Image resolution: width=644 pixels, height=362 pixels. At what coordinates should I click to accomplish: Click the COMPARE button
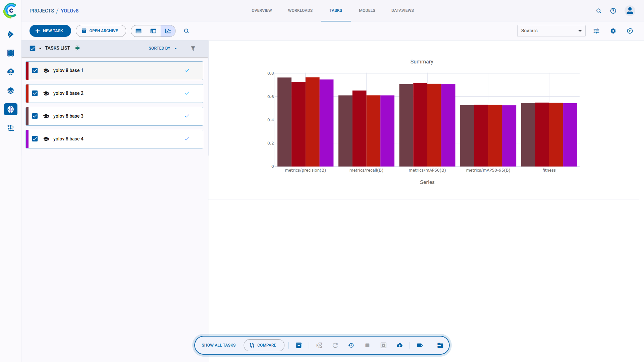pyautogui.click(x=264, y=345)
